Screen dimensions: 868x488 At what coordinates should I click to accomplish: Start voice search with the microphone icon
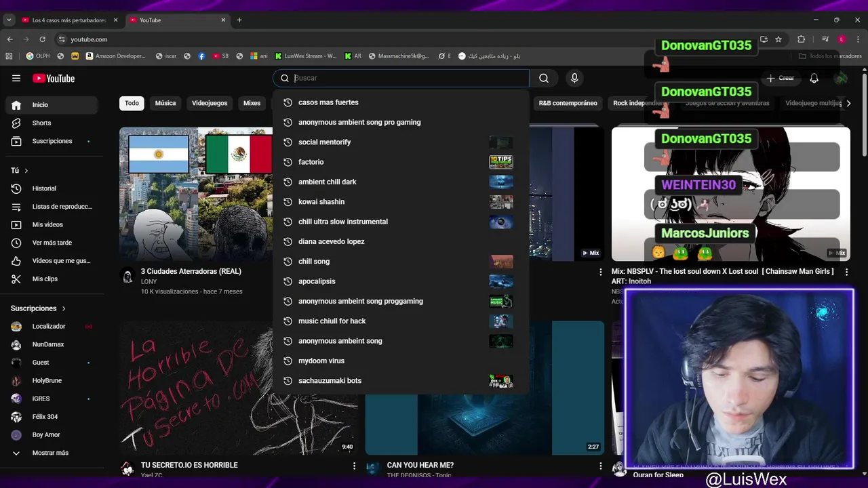pos(574,78)
